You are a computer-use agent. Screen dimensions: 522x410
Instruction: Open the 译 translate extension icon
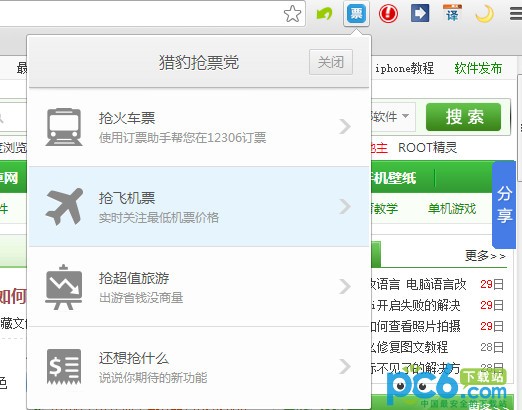pyautogui.click(x=452, y=13)
